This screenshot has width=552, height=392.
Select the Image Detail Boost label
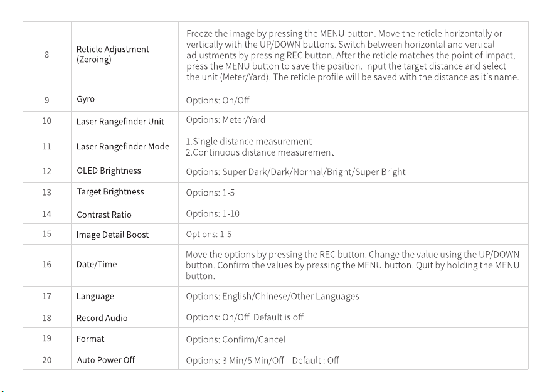113,235
